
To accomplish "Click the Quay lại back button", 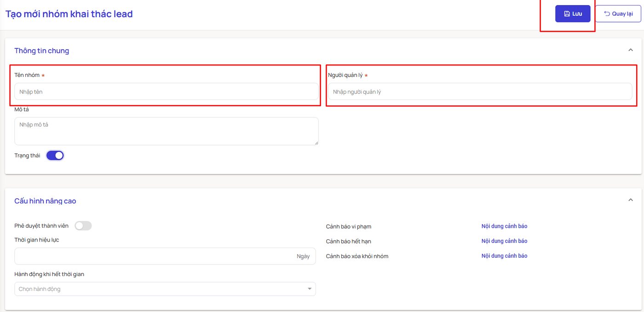I will [x=618, y=14].
